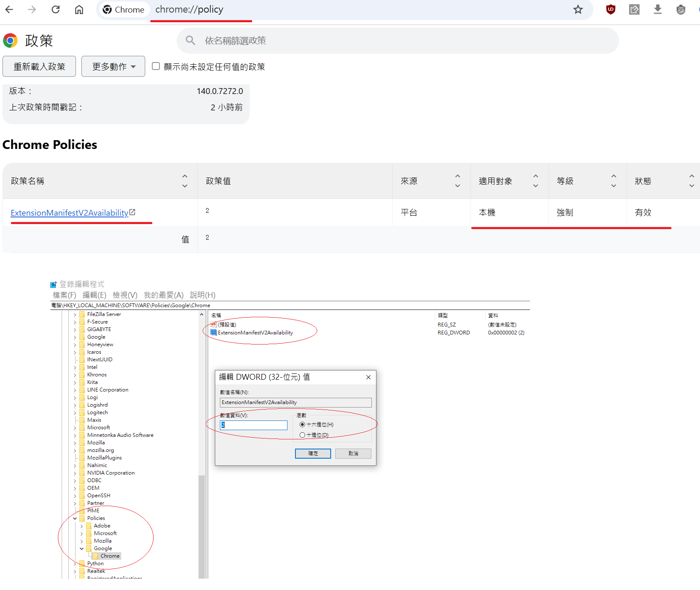Image resolution: width=700 pixels, height=590 pixels.
Task: Toggle 顯示尚未設定任何值的政策 checkbox
Action: pos(156,66)
